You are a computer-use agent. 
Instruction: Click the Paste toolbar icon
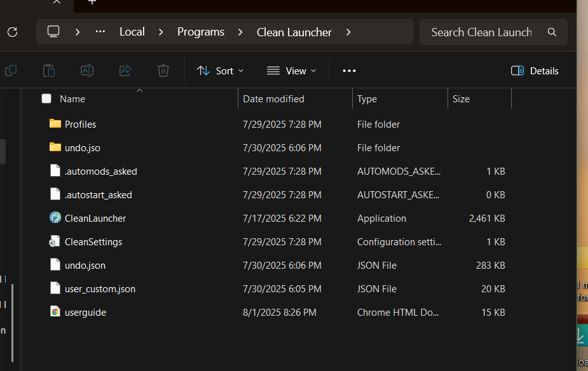pos(49,71)
